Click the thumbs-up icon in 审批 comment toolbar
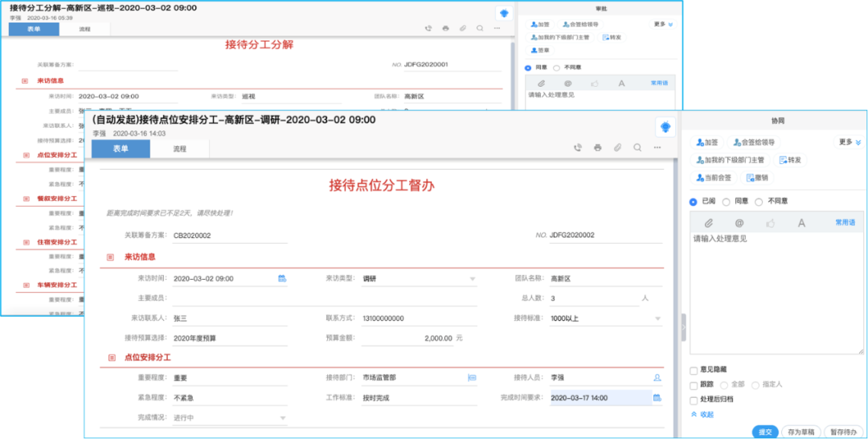Viewport: 868px width, 439px height. click(595, 83)
